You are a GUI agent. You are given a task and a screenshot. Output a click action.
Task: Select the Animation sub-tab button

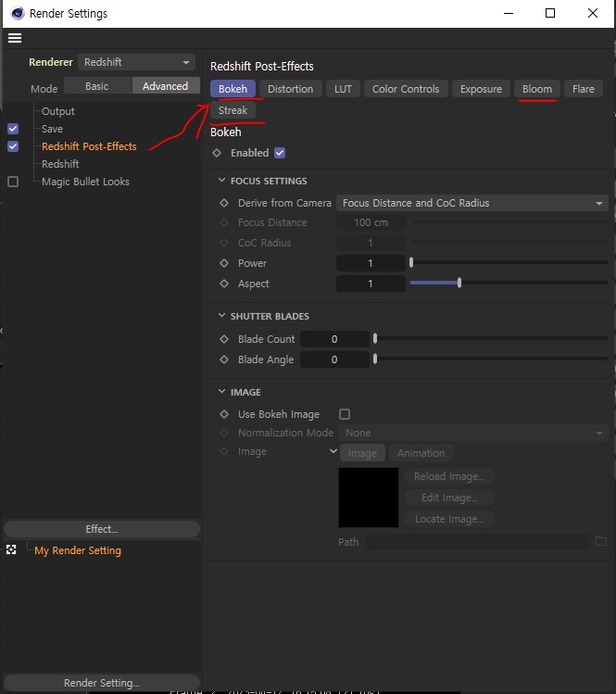(x=421, y=453)
